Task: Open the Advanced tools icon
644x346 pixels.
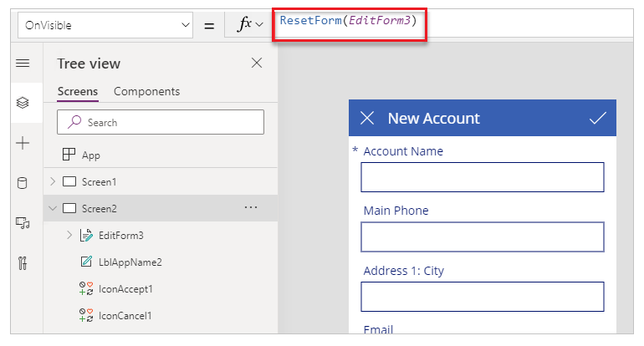Action: coord(23,263)
